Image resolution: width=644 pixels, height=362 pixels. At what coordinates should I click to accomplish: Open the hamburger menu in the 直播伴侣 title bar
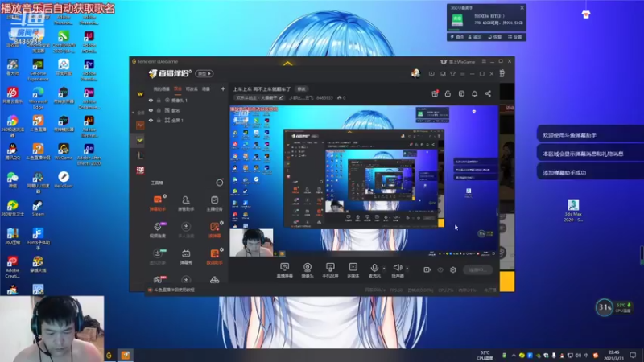point(462,74)
